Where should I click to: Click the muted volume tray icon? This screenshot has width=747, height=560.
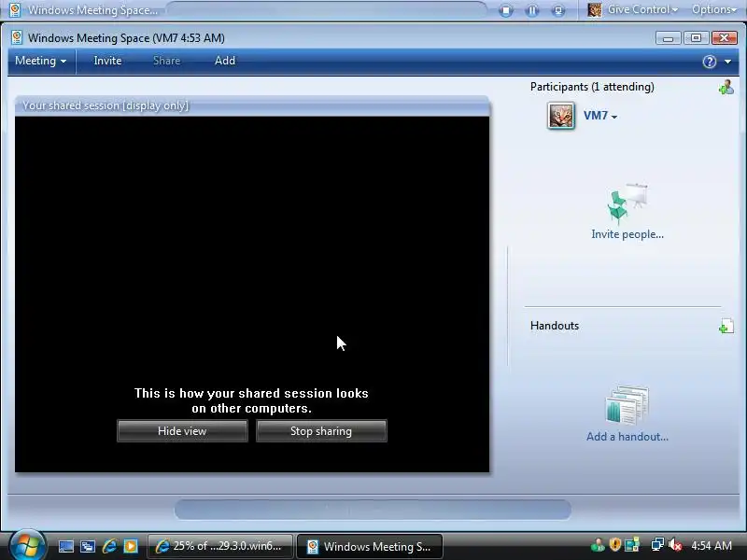(x=674, y=545)
